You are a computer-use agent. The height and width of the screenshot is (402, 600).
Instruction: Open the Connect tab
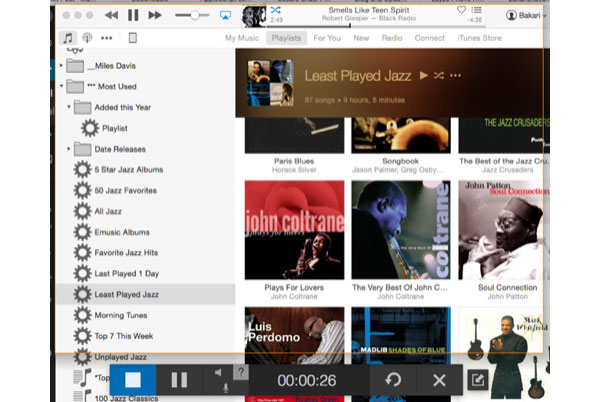coord(429,38)
